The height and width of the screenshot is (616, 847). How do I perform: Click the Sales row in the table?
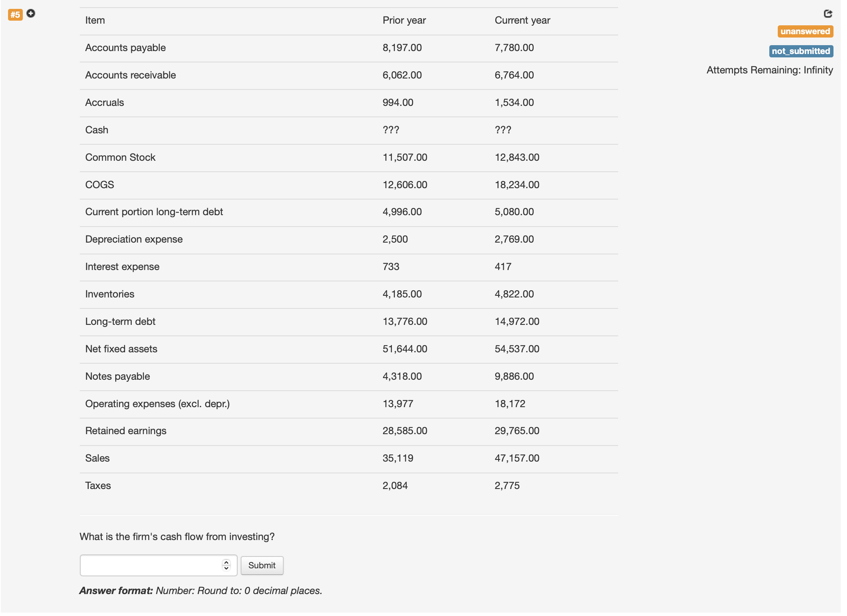click(x=296, y=458)
